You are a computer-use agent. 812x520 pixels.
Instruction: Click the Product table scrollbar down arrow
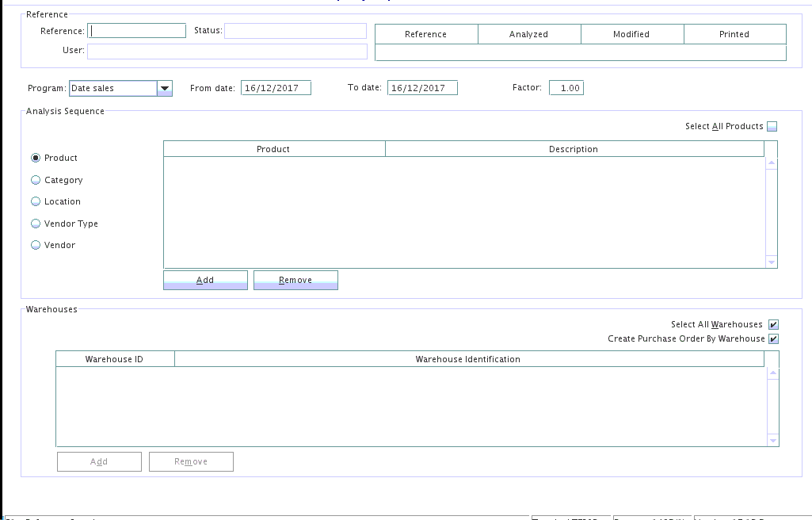coord(772,262)
